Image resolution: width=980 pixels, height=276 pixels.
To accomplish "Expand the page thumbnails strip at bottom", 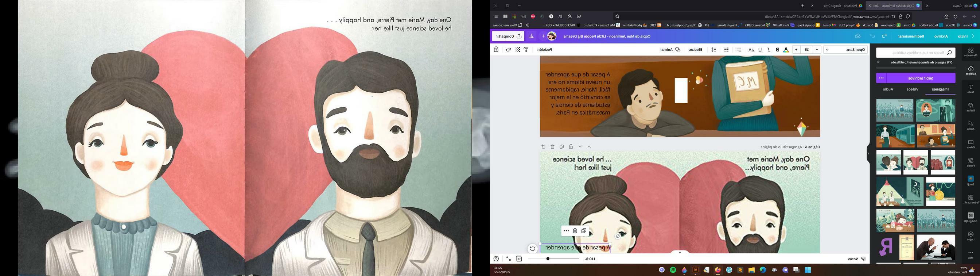I will [x=680, y=252].
